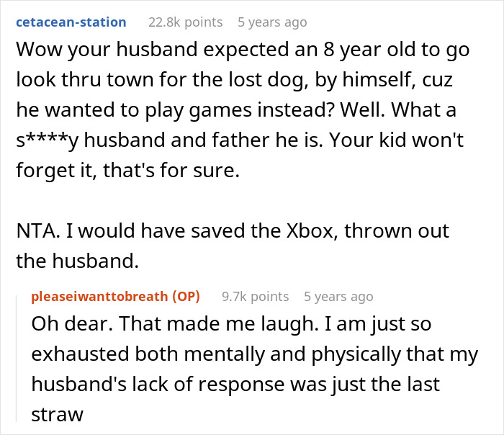Open cetacean-station's user profile
The height and width of the screenshot is (435, 504).
click(71, 22)
